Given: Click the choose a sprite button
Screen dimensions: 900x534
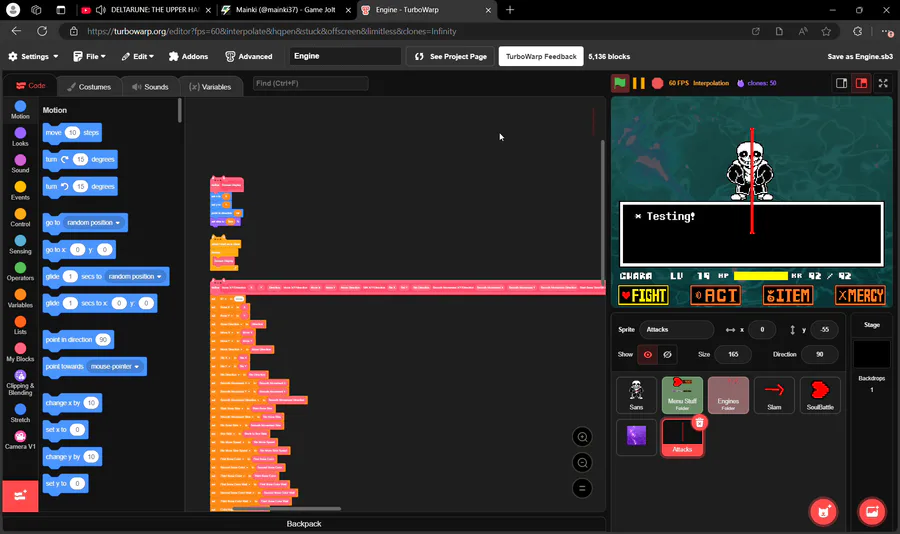Looking at the screenshot, I should click(823, 511).
